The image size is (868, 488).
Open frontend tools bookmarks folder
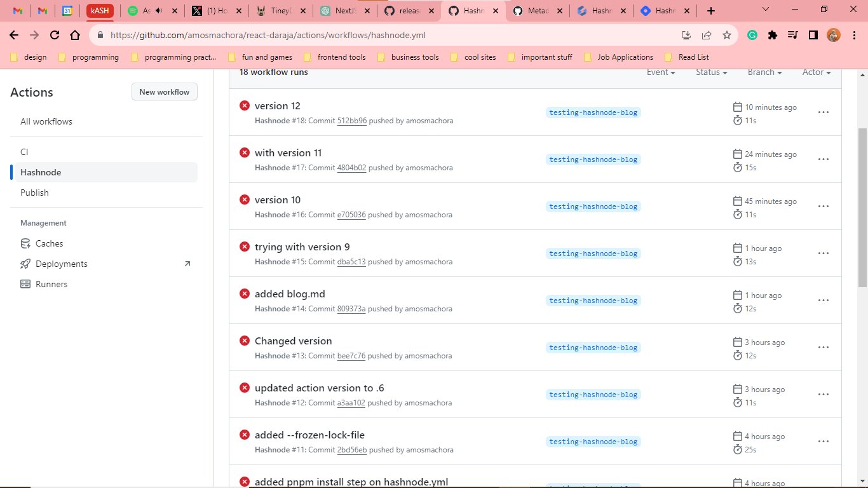coord(334,57)
